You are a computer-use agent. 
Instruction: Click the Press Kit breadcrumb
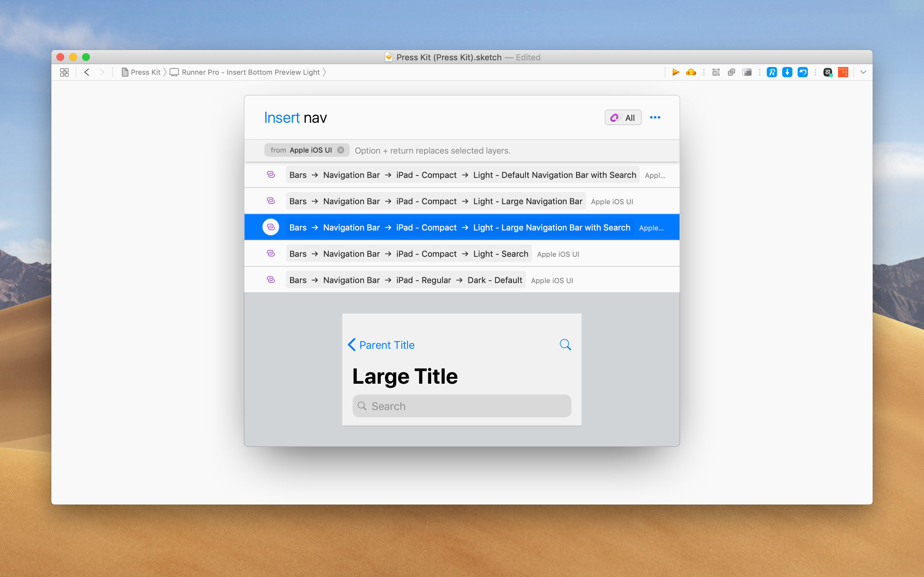tap(145, 72)
